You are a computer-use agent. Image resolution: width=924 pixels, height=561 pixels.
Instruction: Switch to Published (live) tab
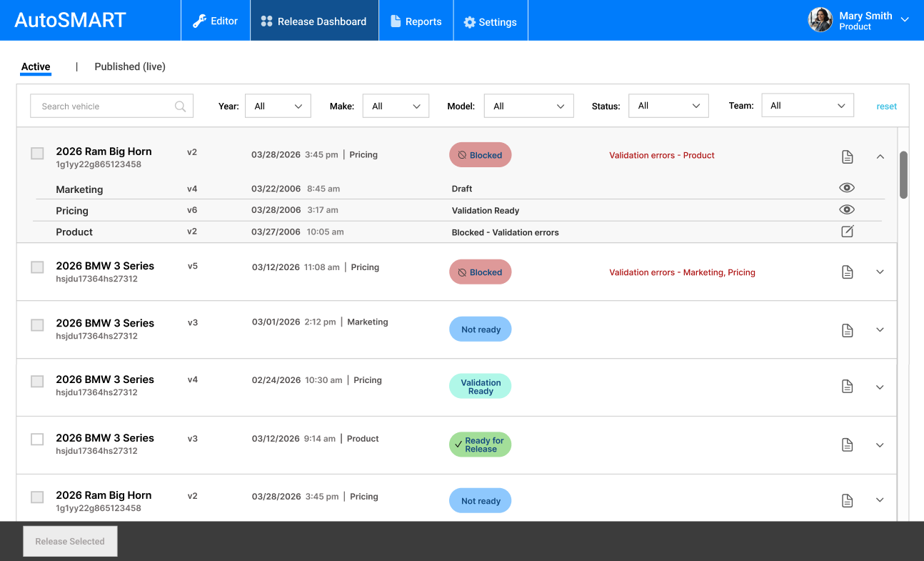tap(130, 66)
